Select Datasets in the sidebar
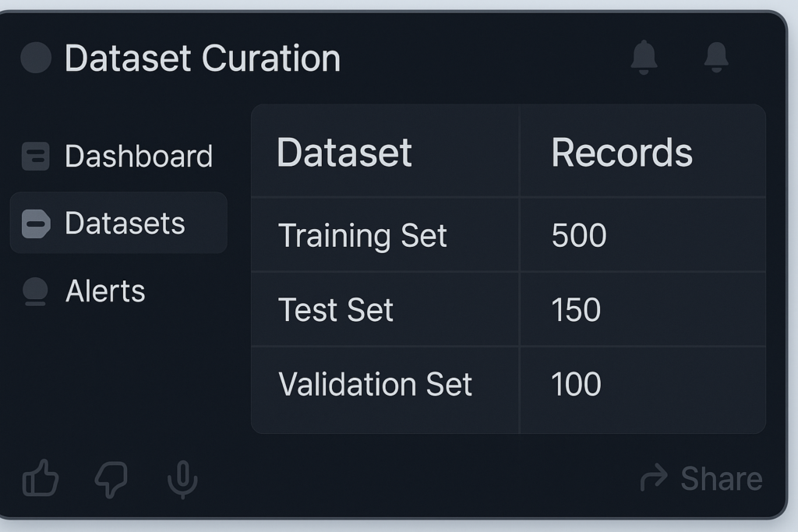This screenshot has width=798, height=532. (x=125, y=224)
